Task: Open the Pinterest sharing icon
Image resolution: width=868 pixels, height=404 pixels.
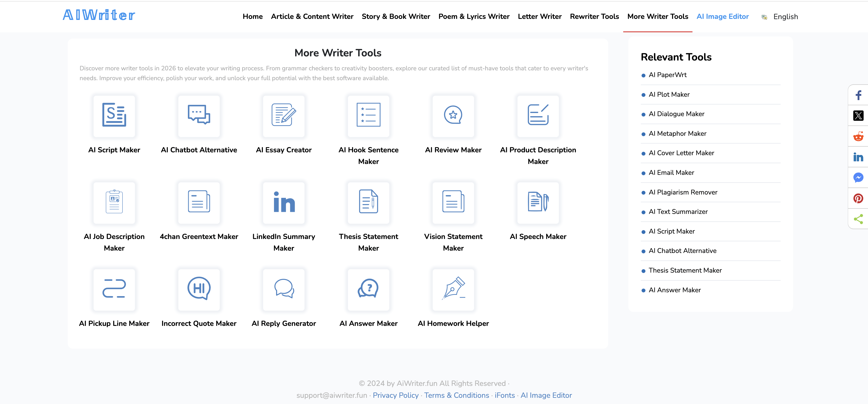Action: (x=858, y=198)
